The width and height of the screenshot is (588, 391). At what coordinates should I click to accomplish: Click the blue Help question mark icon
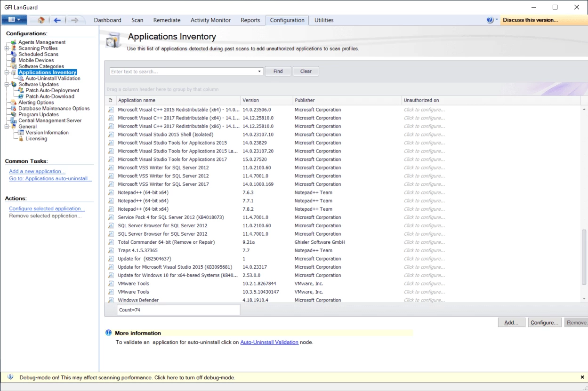pyautogui.click(x=490, y=20)
